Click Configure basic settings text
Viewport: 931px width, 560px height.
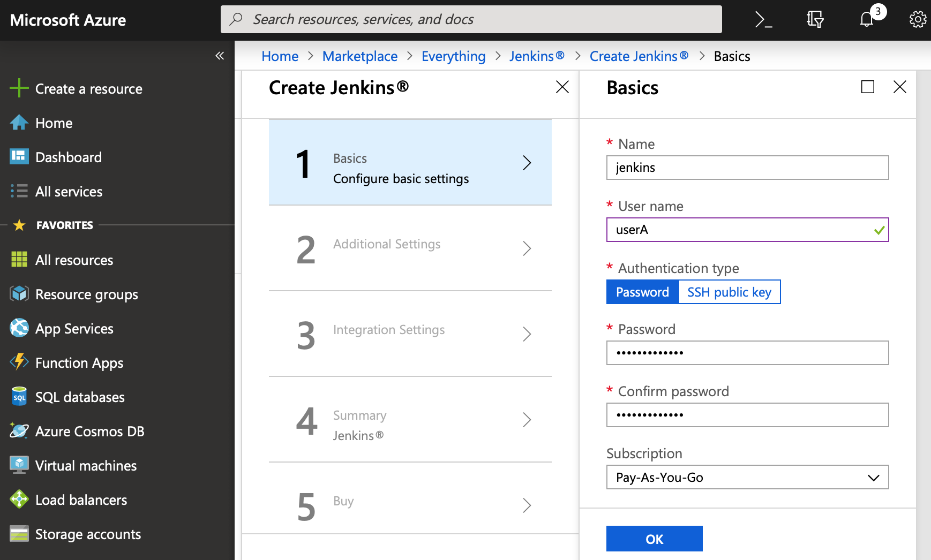coord(401,179)
